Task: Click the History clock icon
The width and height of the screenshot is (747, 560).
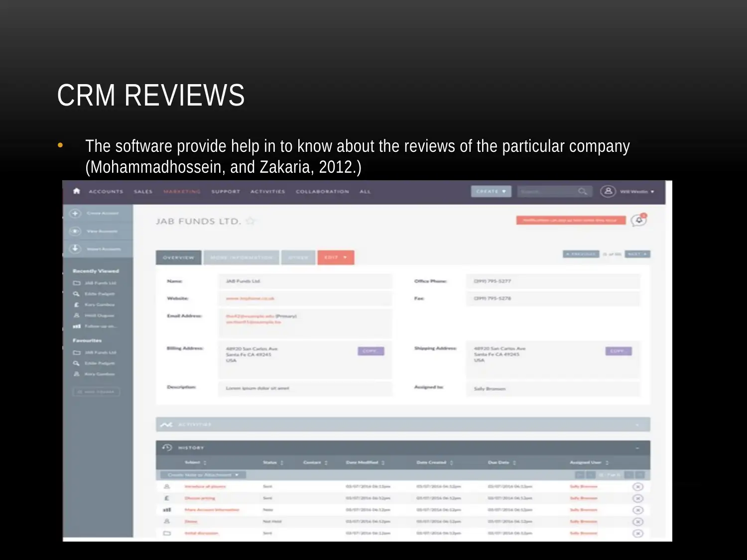Action: click(167, 448)
